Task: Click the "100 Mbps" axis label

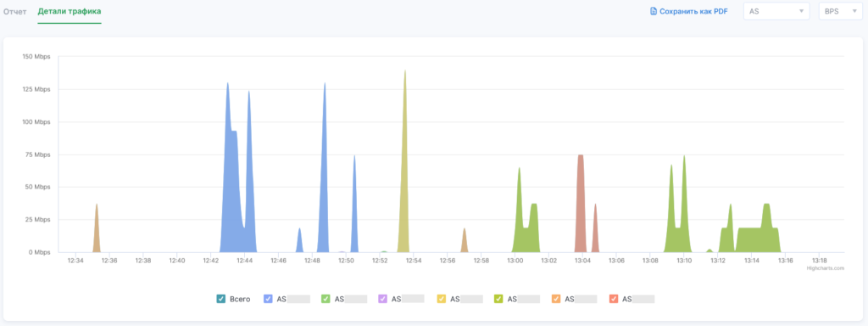Action: 36,122
